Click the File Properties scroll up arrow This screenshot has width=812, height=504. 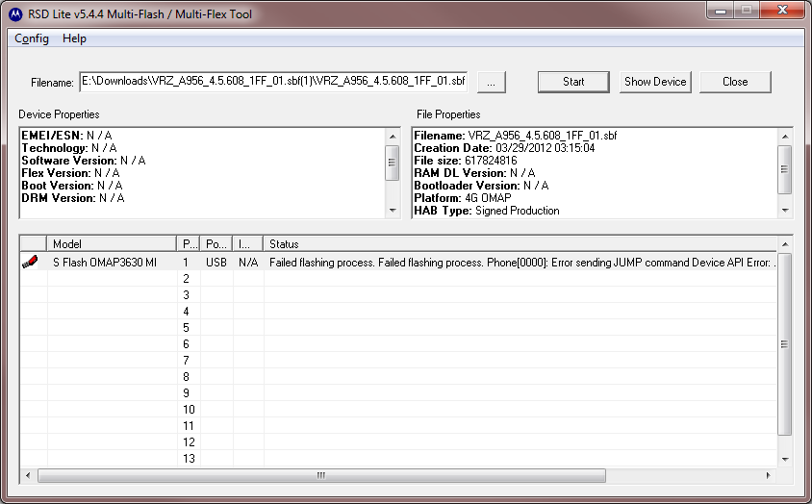click(x=785, y=137)
